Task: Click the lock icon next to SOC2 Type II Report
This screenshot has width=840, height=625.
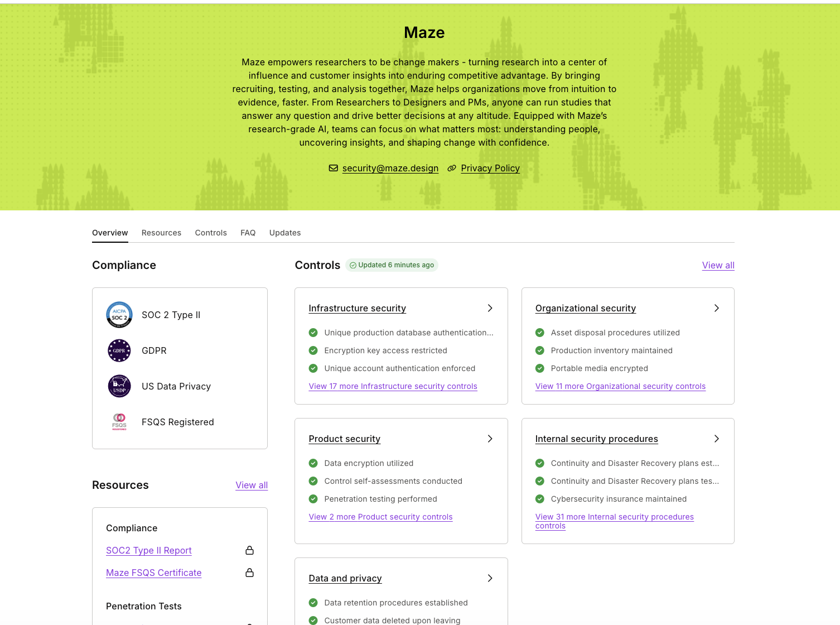Action: pos(250,550)
